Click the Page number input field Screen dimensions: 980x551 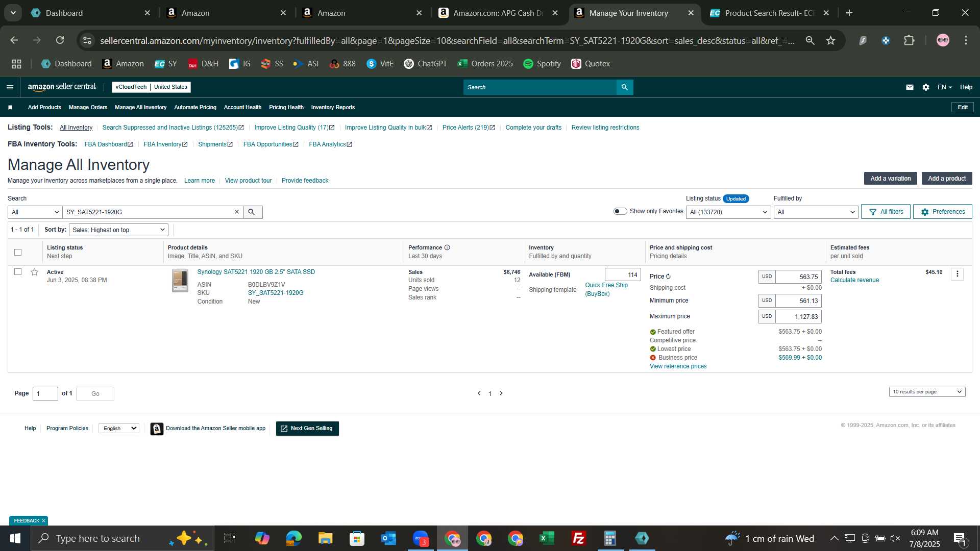coord(45,393)
